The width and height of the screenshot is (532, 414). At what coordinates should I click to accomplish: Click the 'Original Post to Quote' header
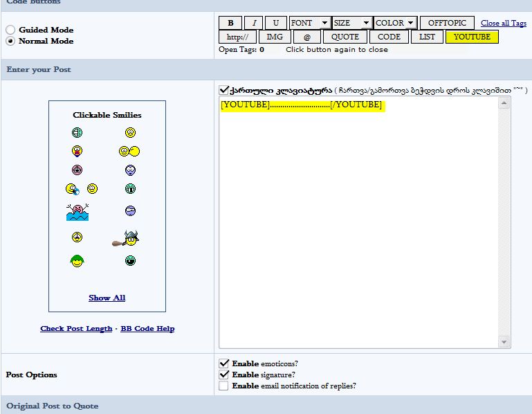(x=53, y=406)
